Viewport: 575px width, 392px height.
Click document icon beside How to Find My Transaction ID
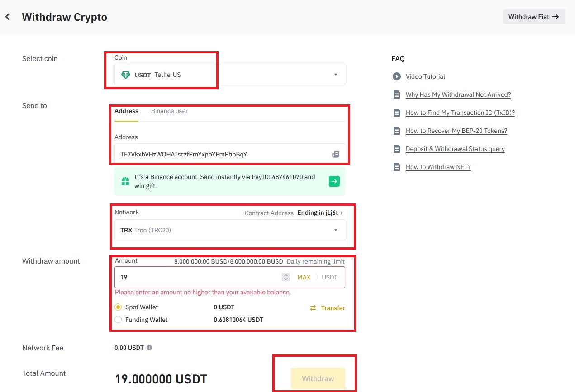pos(397,113)
